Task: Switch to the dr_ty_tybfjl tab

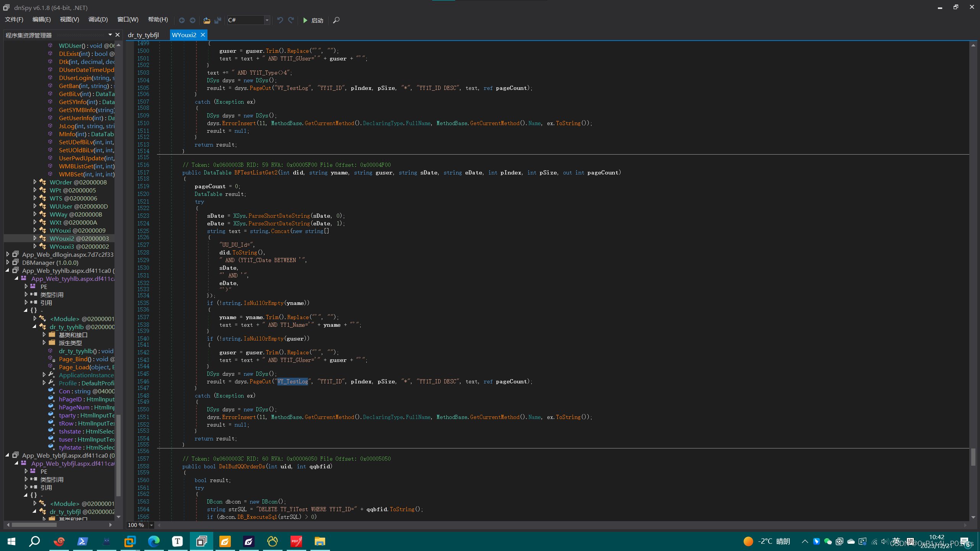Action: (x=144, y=35)
